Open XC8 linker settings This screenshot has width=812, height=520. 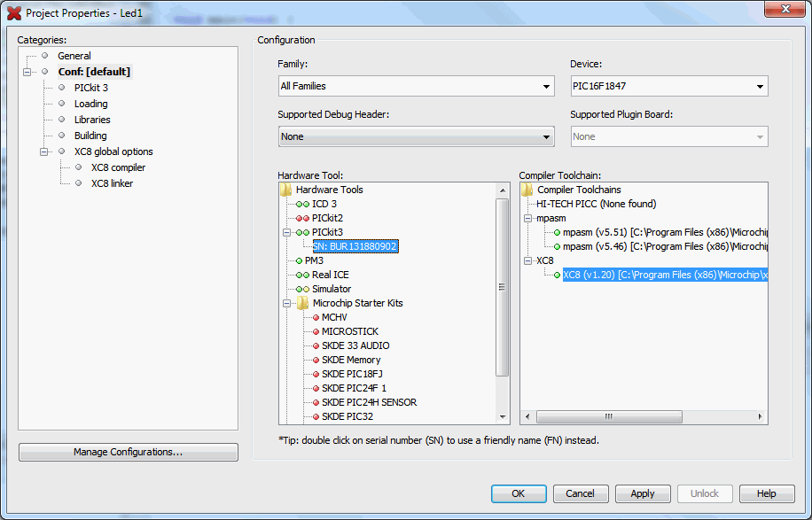pos(112,184)
